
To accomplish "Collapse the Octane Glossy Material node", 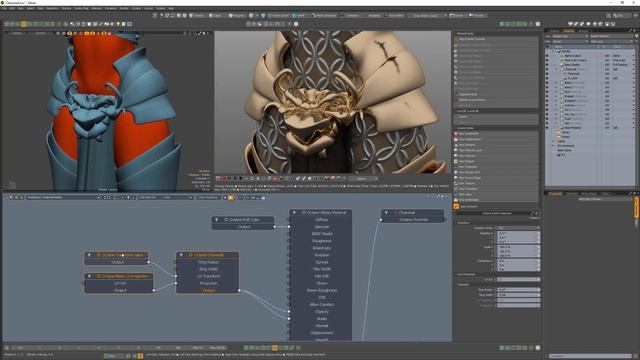I will 294,213.
